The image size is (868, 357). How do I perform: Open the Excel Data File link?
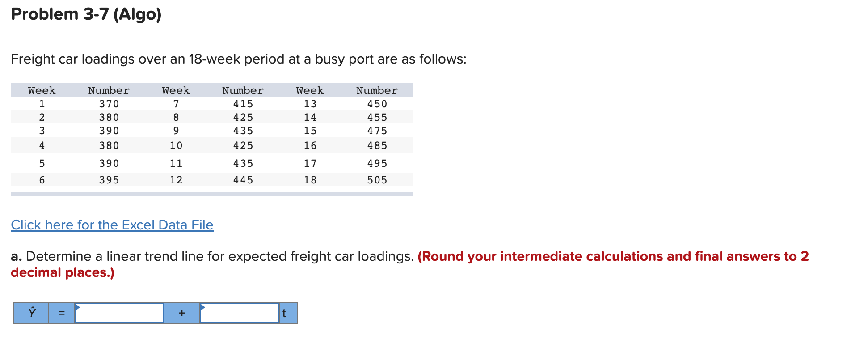click(x=112, y=225)
